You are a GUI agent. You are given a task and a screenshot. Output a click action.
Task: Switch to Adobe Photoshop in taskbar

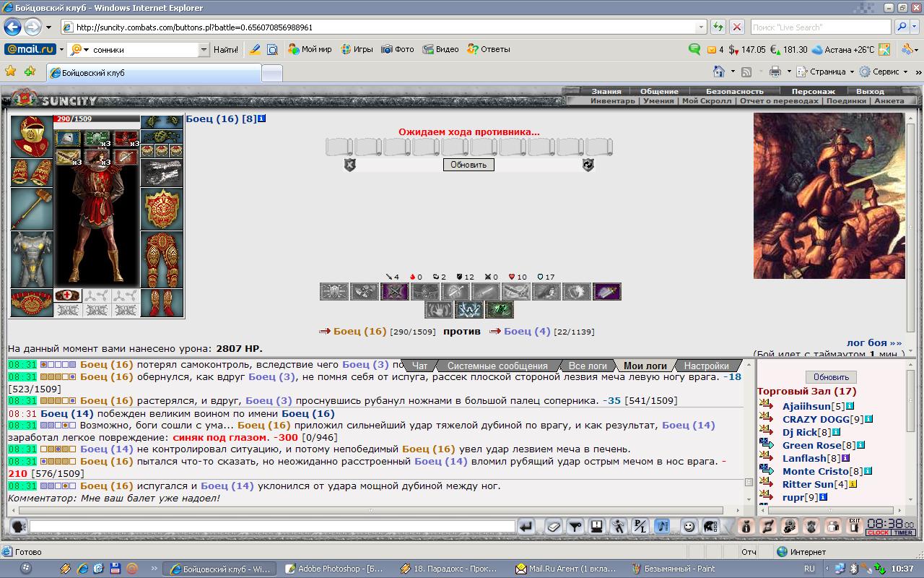click(x=335, y=569)
